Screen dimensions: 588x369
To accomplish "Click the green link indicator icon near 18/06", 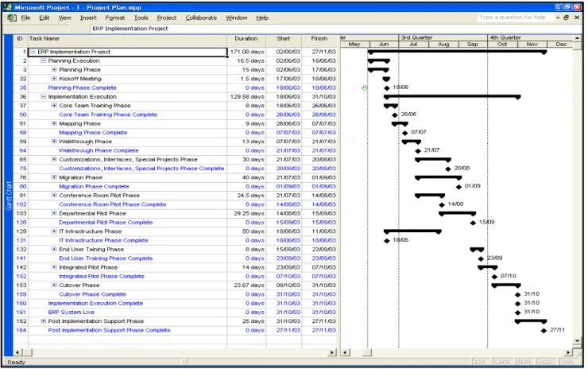I will (365, 87).
